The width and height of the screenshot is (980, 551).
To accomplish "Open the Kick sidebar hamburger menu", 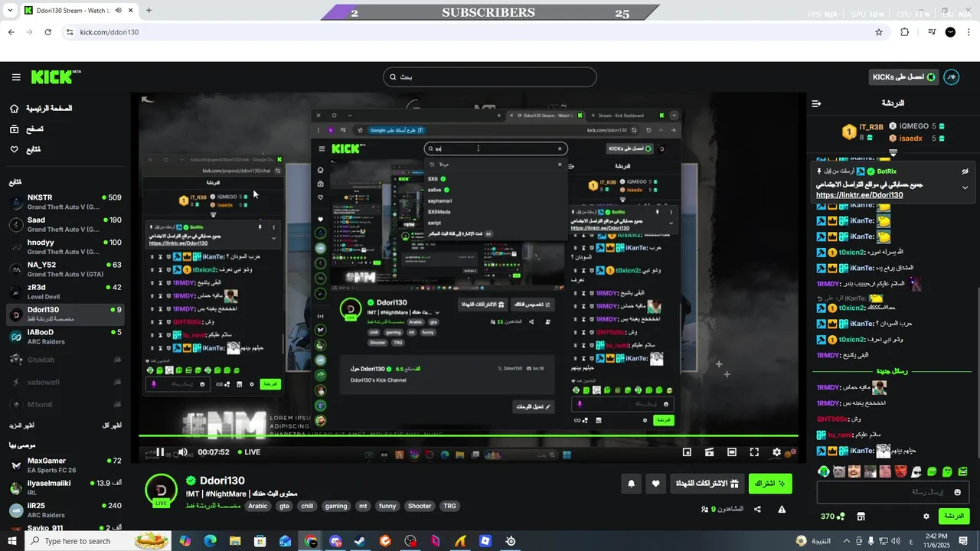I will click(16, 77).
